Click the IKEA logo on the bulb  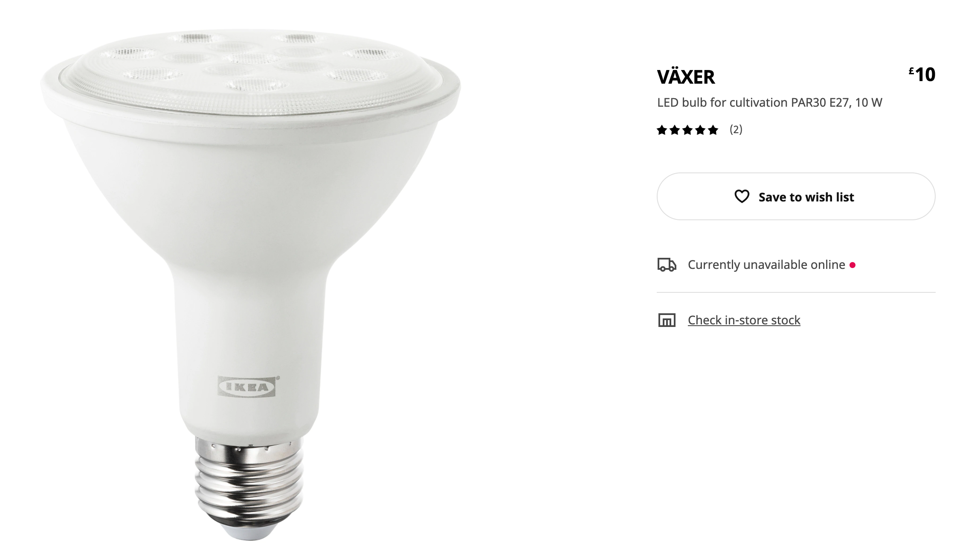pos(247,386)
